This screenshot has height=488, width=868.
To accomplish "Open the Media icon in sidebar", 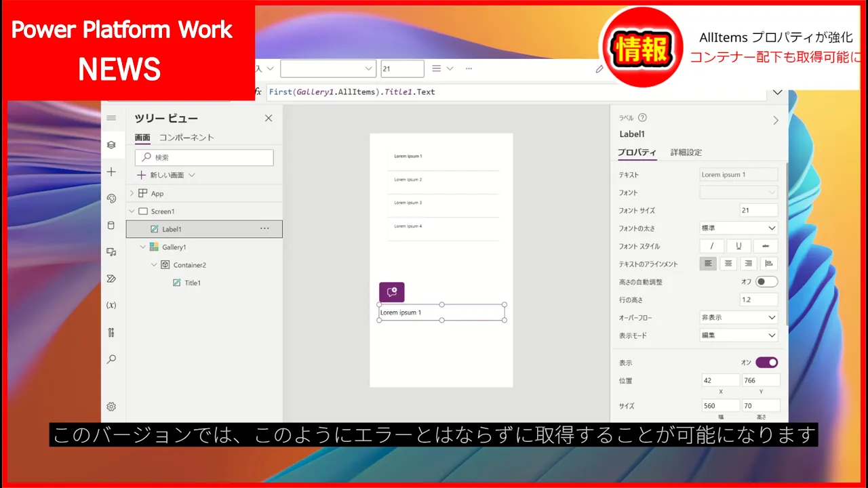I will pos(111,252).
